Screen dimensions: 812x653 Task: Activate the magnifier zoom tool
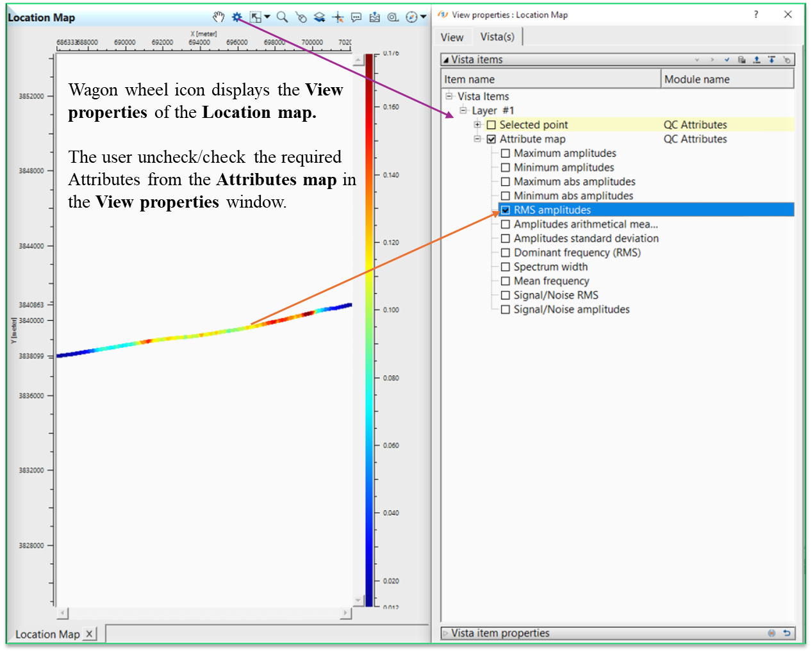pyautogui.click(x=282, y=17)
